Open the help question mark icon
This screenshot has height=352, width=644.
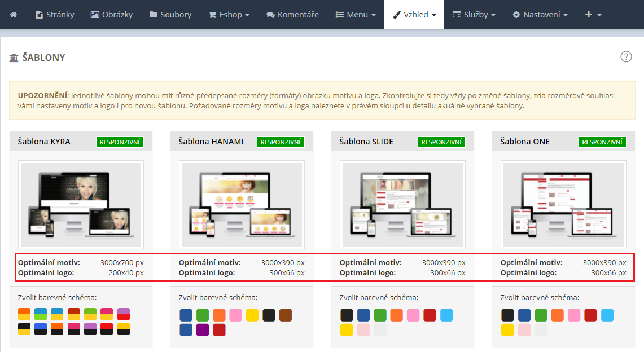pyautogui.click(x=626, y=56)
